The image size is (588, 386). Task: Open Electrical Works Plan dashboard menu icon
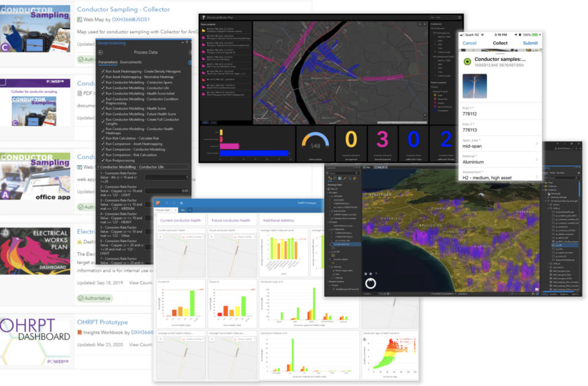[x=459, y=17]
